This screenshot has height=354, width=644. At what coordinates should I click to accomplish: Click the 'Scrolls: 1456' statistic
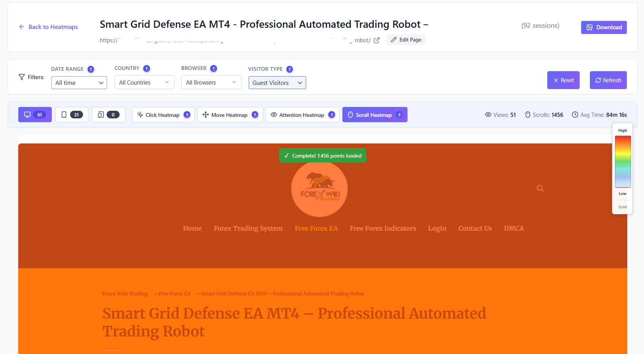coord(544,115)
